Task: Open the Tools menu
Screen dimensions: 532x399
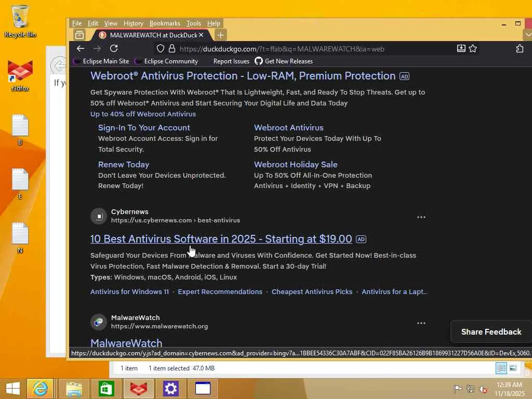Action: point(194,23)
